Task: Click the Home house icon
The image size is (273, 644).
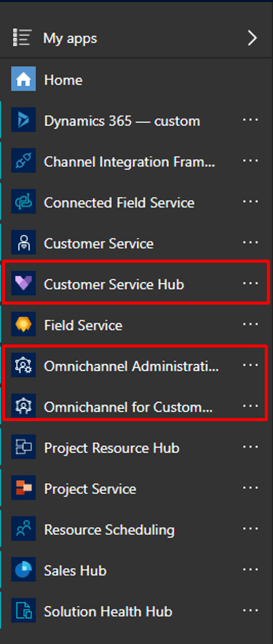Action: click(24, 79)
